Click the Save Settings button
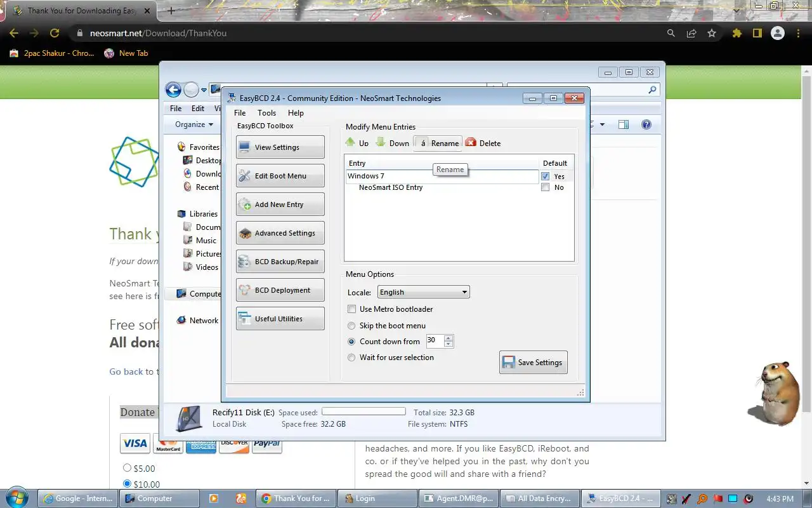This screenshot has height=508, width=812. (533, 362)
